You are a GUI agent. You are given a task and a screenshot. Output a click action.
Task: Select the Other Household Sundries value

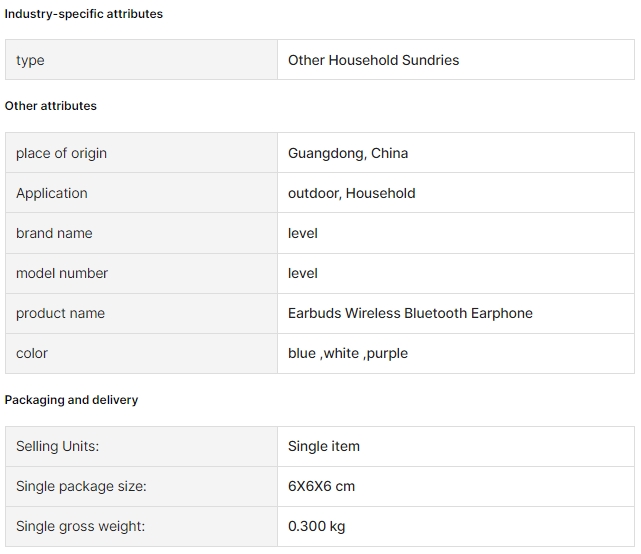373,60
